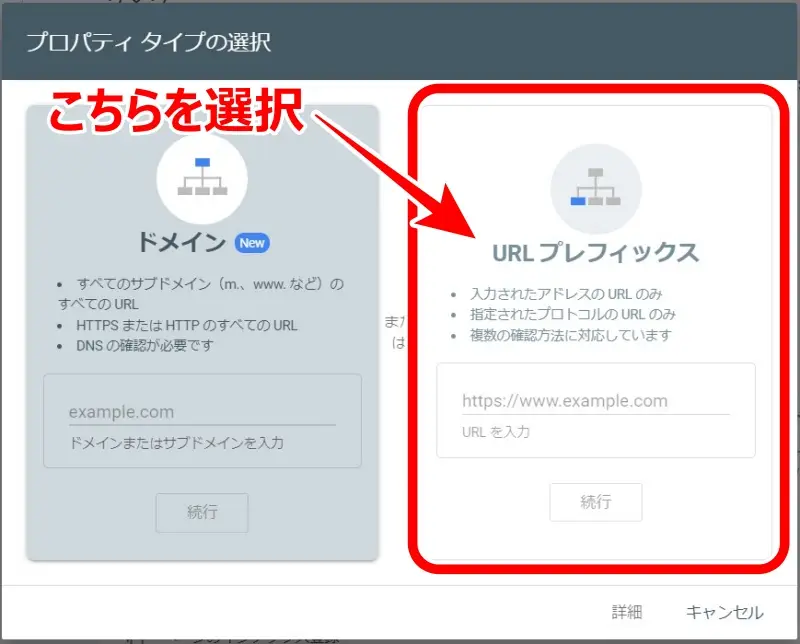Click the text '指定されたプロトコルの URL のみ'
The image size is (800, 644).
572,314
